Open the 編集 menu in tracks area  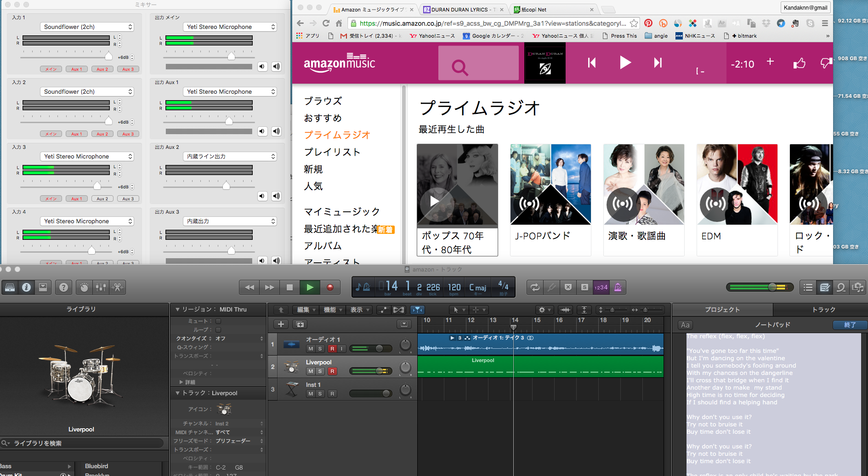coord(306,310)
